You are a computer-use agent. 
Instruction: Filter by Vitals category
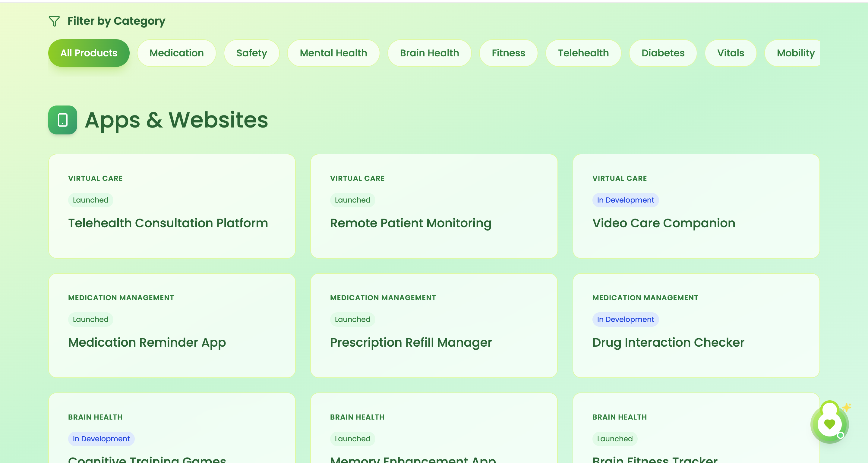point(731,53)
